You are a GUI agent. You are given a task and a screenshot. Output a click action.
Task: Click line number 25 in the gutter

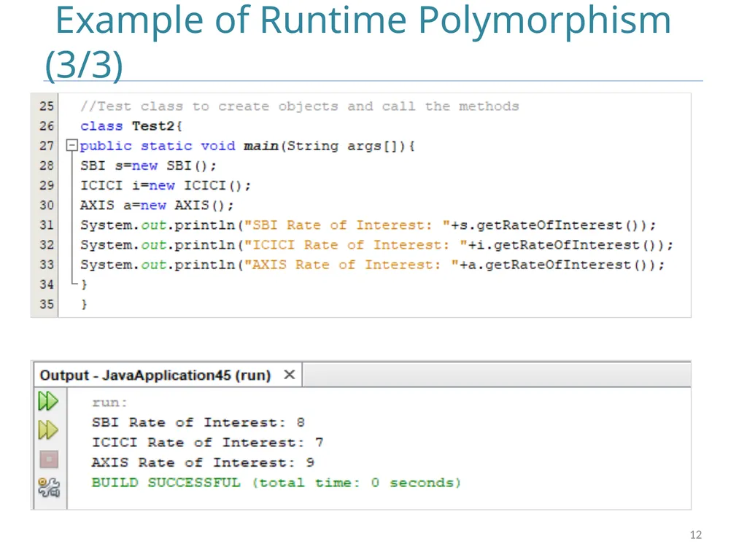coord(47,106)
